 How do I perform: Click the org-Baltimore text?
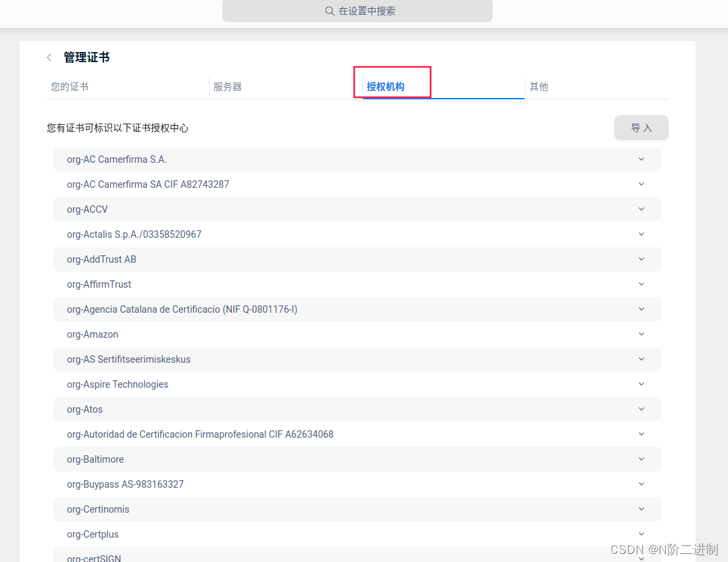point(95,459)
